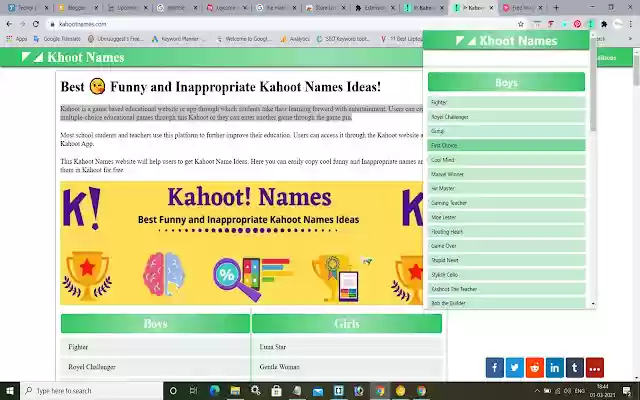
Task: Select Game Over in popup list
Action: tap(507, 246)
